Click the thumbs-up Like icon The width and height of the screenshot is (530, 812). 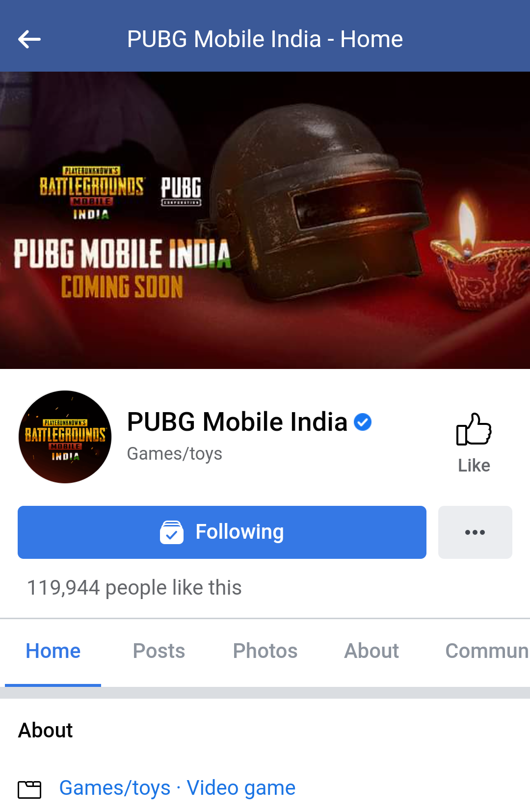474,429
